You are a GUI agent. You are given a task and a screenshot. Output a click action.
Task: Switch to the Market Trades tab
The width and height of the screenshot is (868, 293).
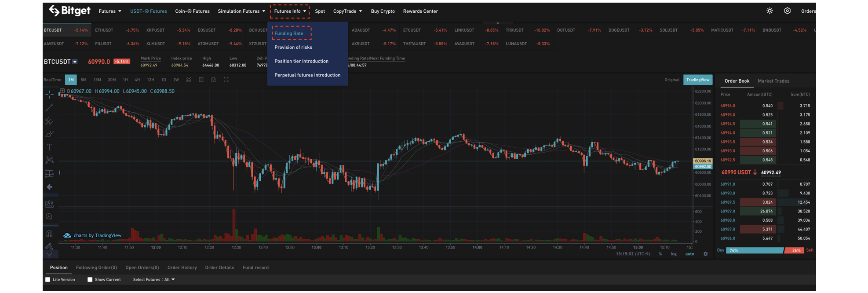click(x=773, y=81)
